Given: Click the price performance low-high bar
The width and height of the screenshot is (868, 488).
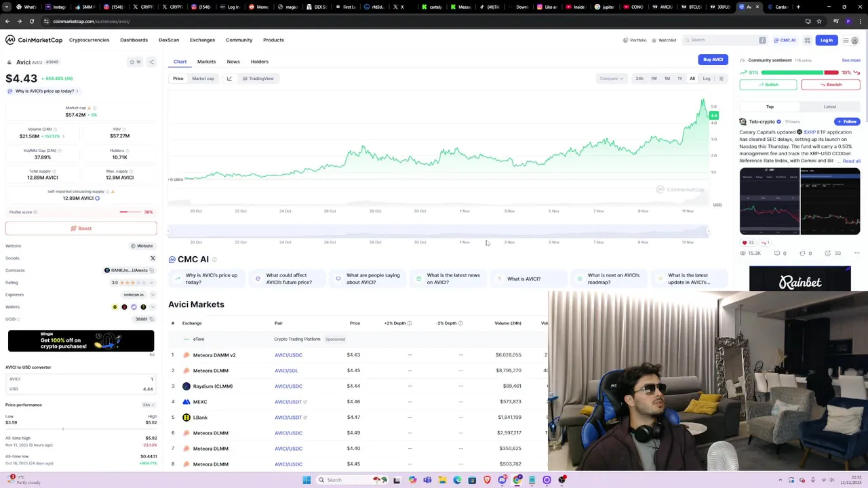Looking at the screenshot, I should click(81, 429).
